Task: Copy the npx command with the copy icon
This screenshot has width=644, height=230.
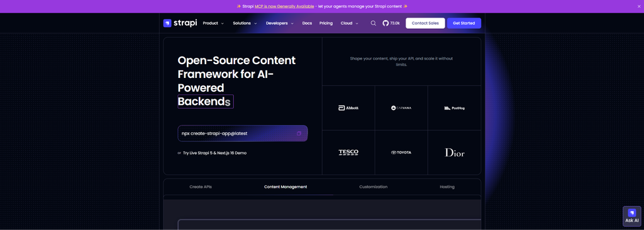Action: (299, 133)
